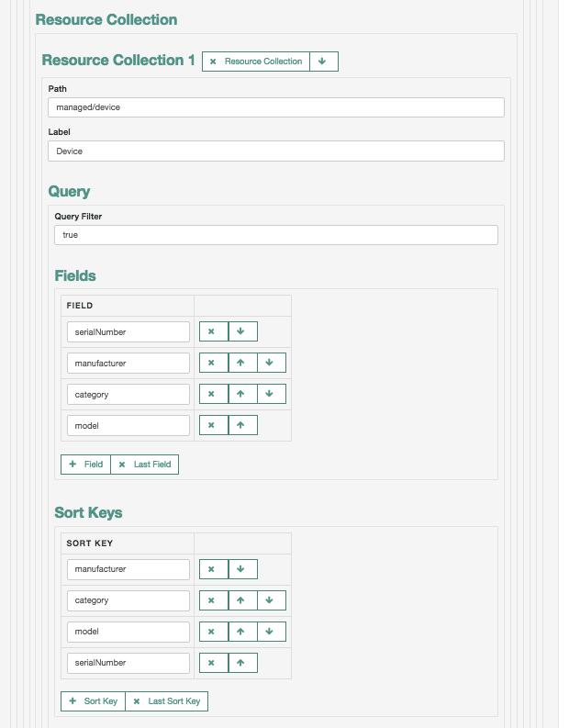Screen dimensions: 569x728
Task: Edit the Path field containing managed/device
Action: coord(276,107)
